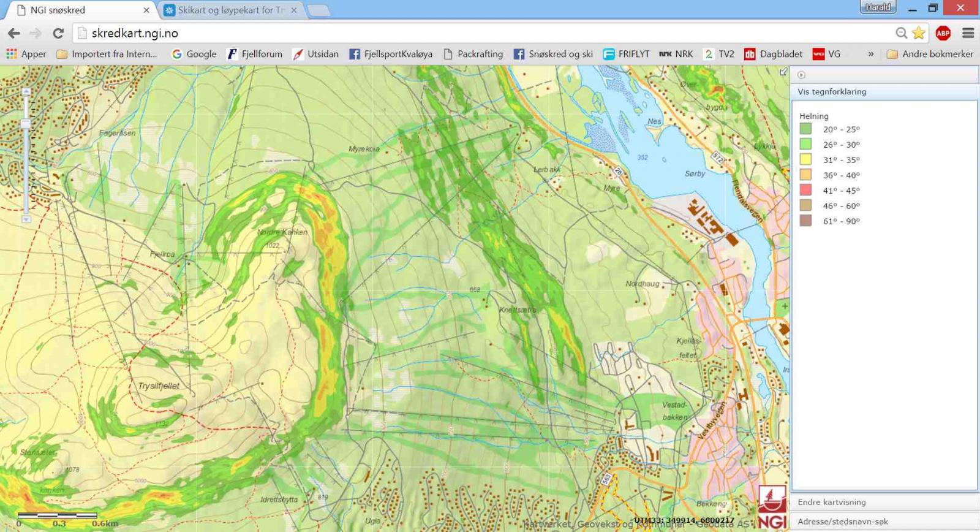Collapse the side panel with round arrow button
The width and height of the screenshot is (980, 532).
tap(801, 75)
